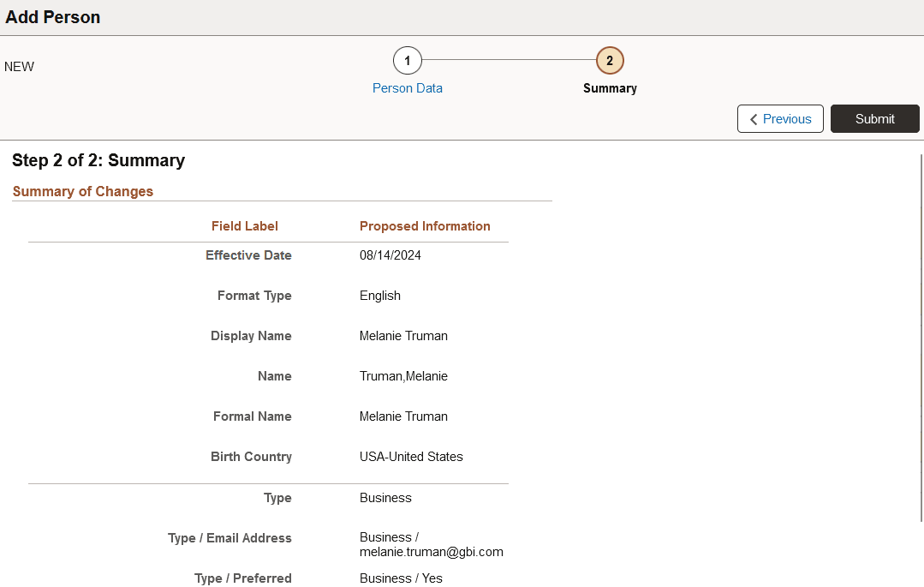Click the Previous button
This screenshot has height=587, width=924.
780,118
